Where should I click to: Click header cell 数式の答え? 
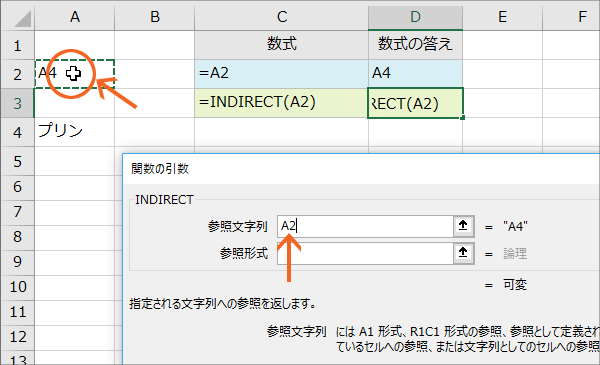(x=415, y=45)
